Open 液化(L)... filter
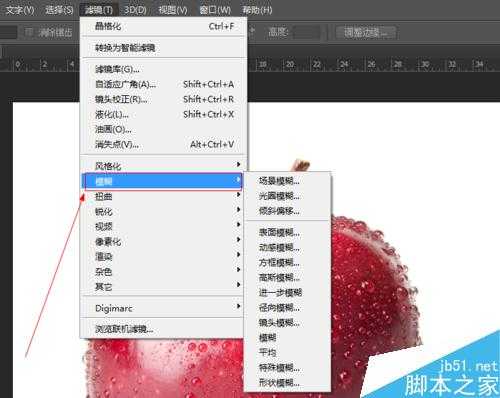The width and height of the screenshot is (500, 398). (x=163, y=114)
